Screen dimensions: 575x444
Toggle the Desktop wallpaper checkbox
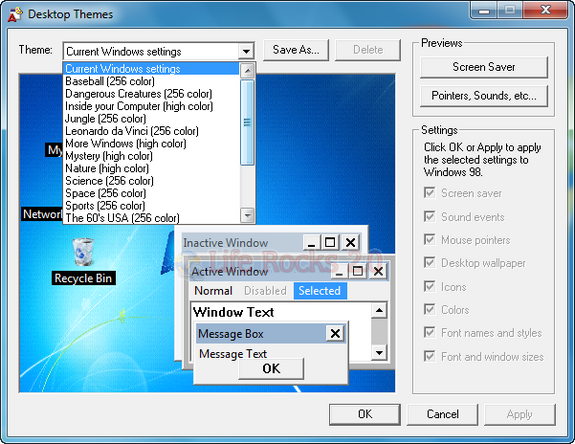pyautogui.click(x=429, y=263)
